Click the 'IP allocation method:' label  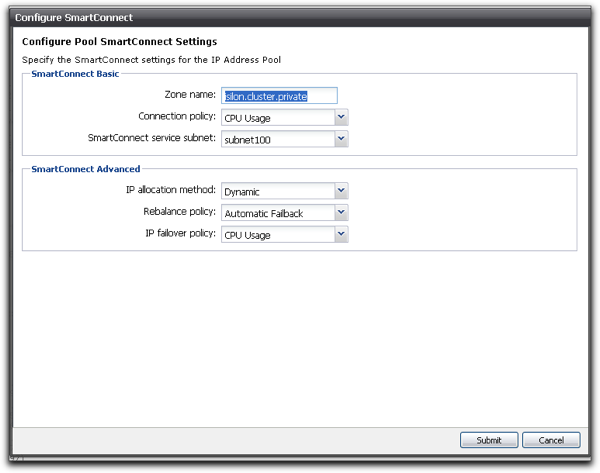[171, 190]
